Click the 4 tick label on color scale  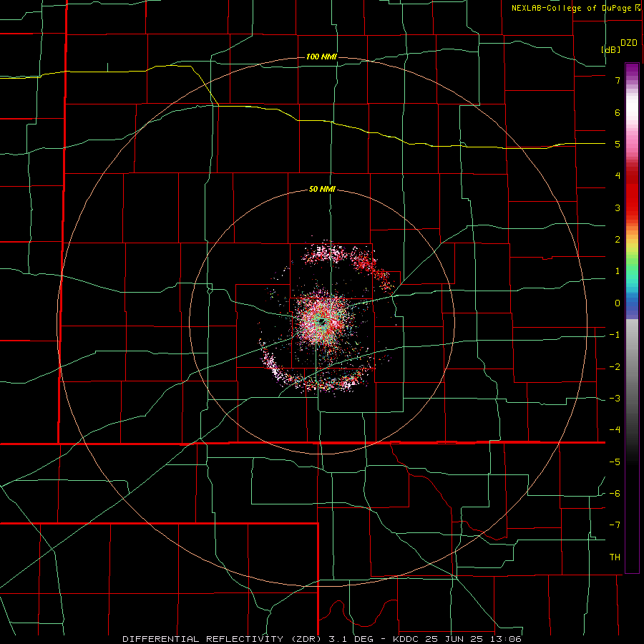click(x=618, y=176)
